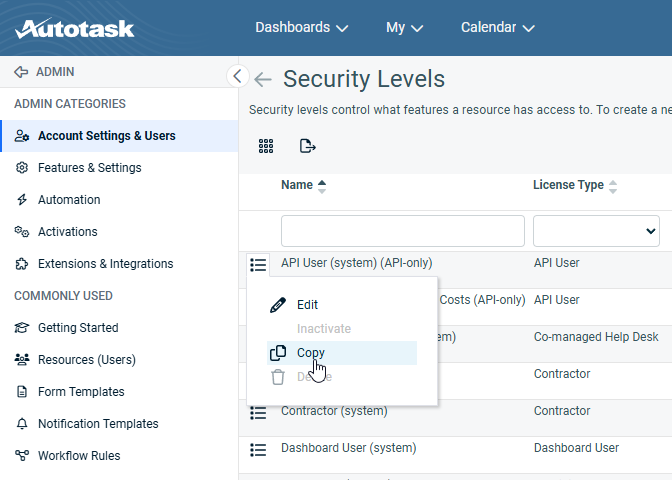The image size is (672, 480).
Task: Open the Calendar menu
Action: pos(498,27)
